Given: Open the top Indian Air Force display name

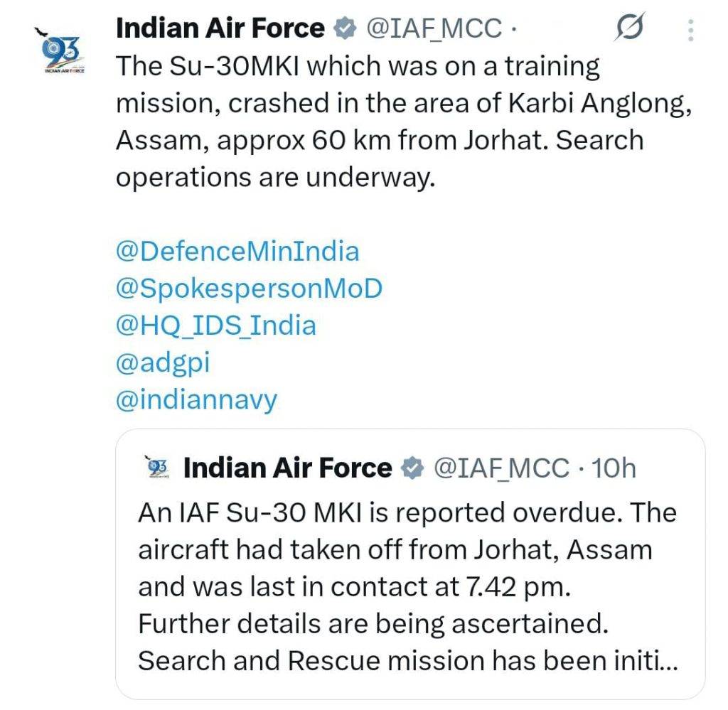Looking at the screenshot, I should 220,28.
